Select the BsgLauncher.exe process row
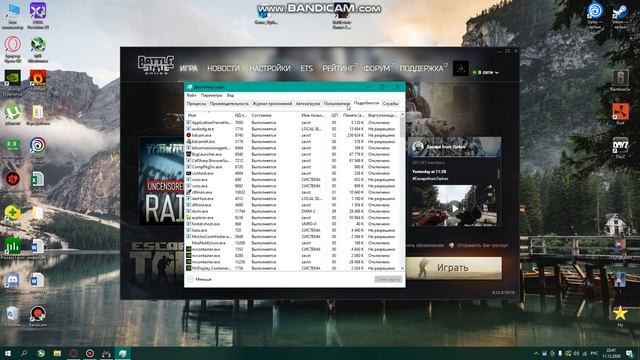This screenshot has width=640, height=360. 293,154
